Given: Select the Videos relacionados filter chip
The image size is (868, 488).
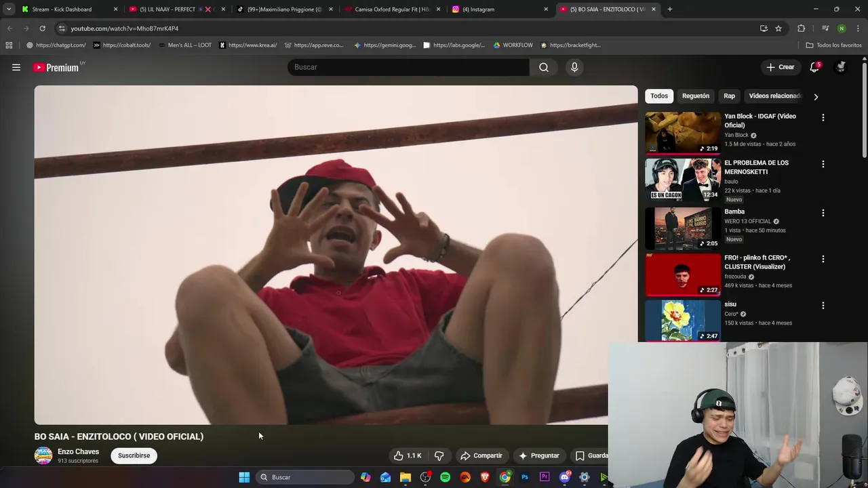Looking at the screenshot, I should pos(774,96).
